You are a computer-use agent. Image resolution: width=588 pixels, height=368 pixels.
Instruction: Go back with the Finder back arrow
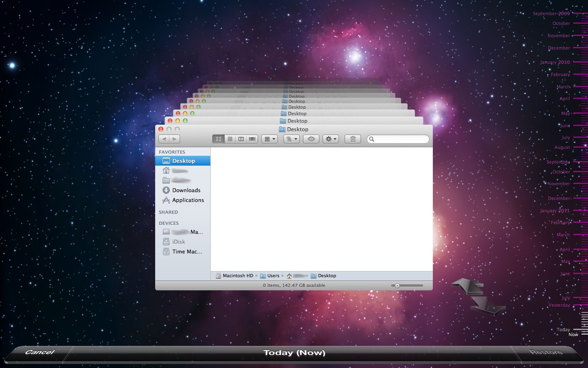point(164,139)
